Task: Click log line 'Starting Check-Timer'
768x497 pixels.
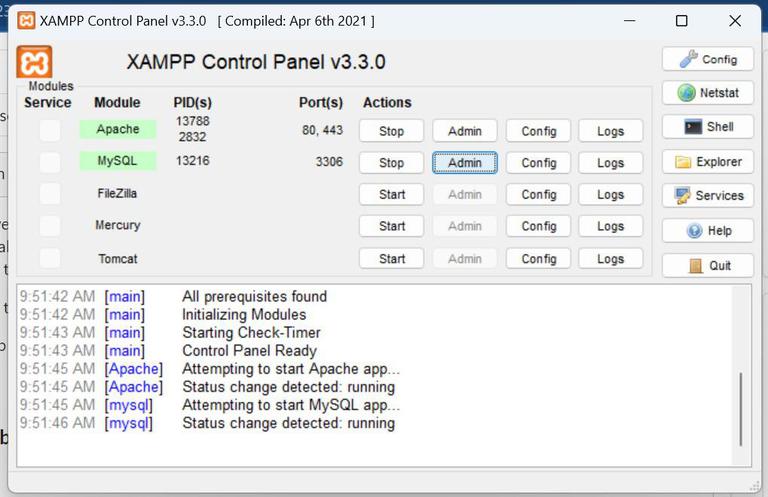Action: (251, 332)
